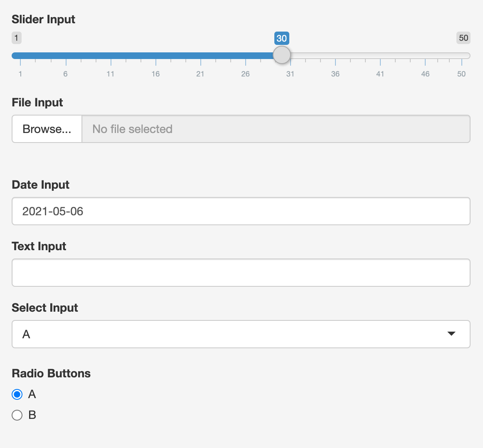
Task: Set the slider to tick mark 6
Action: [x=66, y=56]
